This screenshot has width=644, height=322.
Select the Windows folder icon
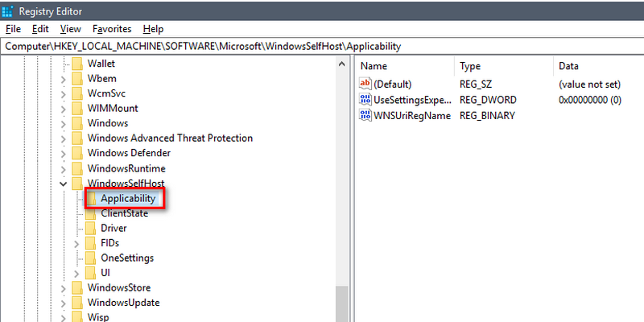(x=77, y=123)
